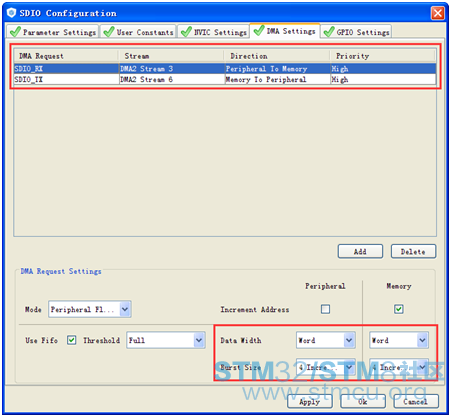Click the Ok button
The height and width of the screenshot is (417, 451).
coord(363,401)
